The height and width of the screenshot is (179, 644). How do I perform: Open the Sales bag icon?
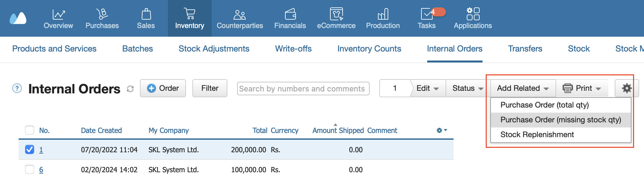coord(146,14)
